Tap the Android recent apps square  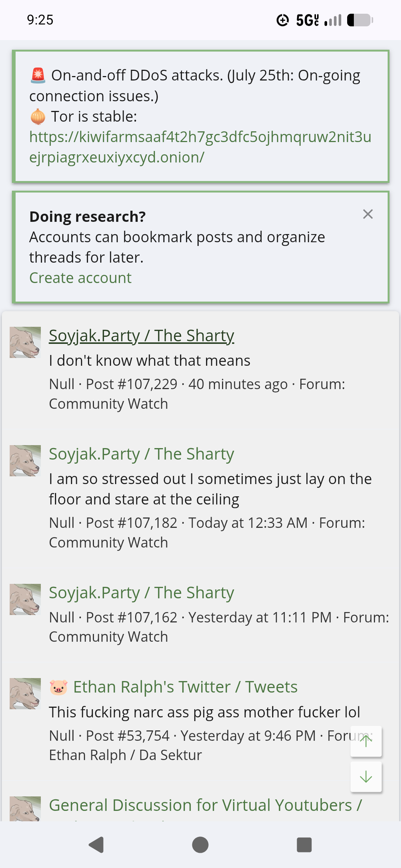(x=304, y=845)
